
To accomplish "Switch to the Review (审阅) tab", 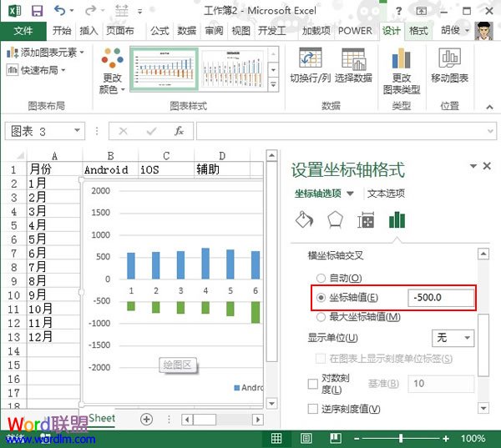I will (x=214, y=31).
